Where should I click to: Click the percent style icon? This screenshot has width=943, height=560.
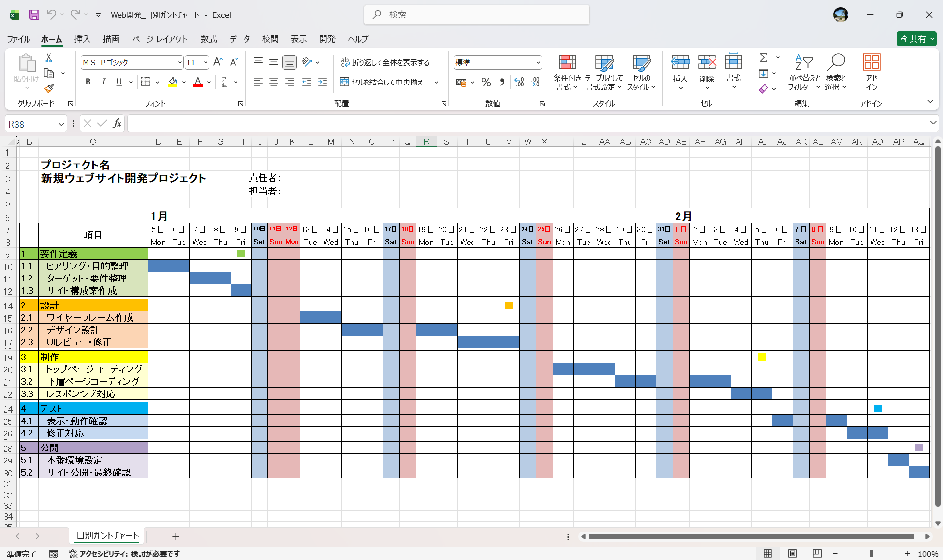click(x=486, y=82)
